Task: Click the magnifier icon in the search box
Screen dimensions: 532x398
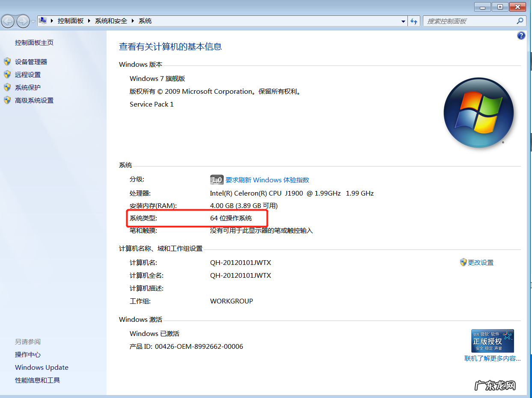Action: 520,21
